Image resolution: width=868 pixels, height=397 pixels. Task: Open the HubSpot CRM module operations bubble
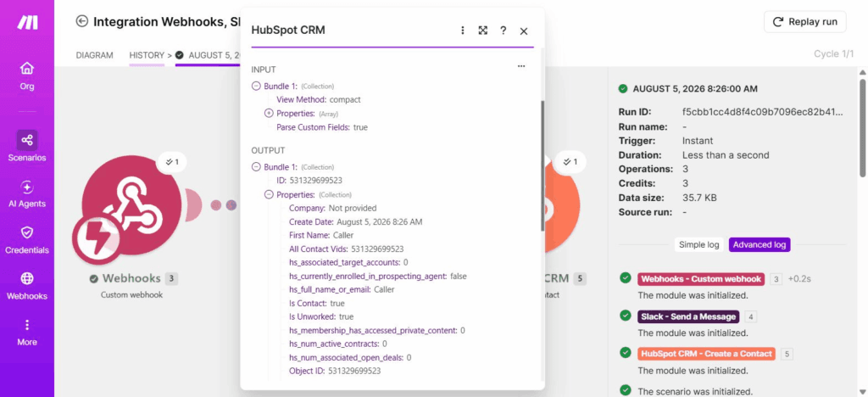point(570,162)
